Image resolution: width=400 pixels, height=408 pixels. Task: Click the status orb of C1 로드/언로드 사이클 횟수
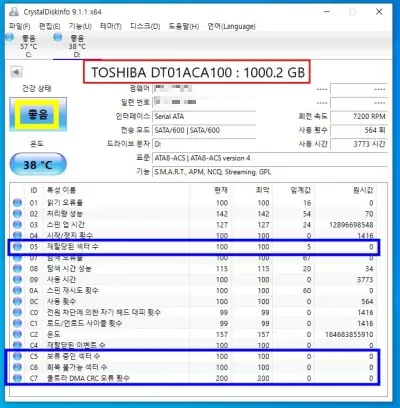click(17, 323)
